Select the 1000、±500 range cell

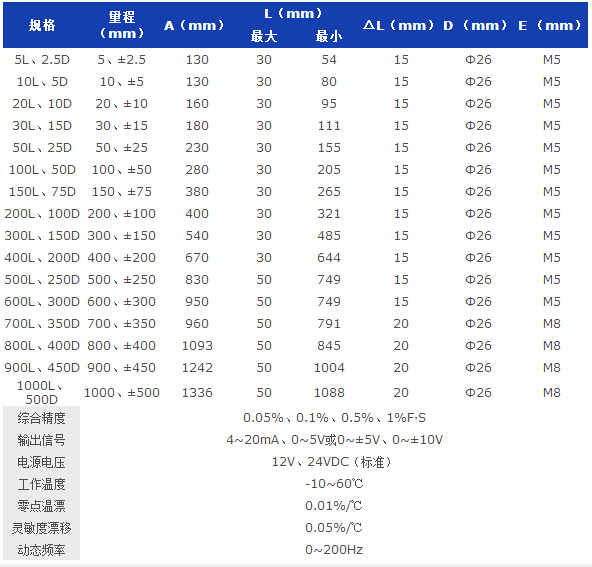point(122,393)
